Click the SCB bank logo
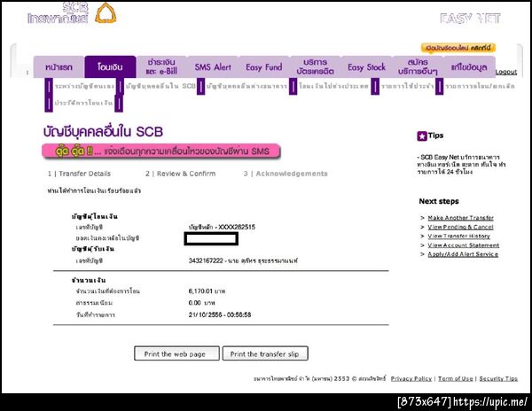The width and height of the screenshot is (532, 411). (72, 13)
